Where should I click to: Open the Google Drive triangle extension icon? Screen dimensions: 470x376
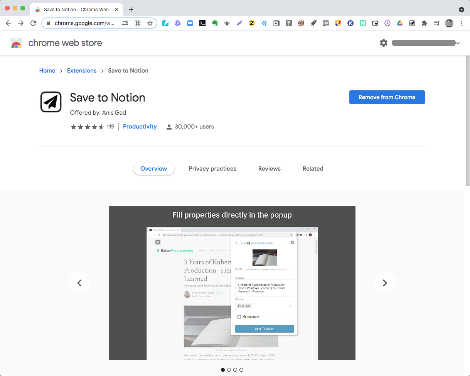(400, 23)
